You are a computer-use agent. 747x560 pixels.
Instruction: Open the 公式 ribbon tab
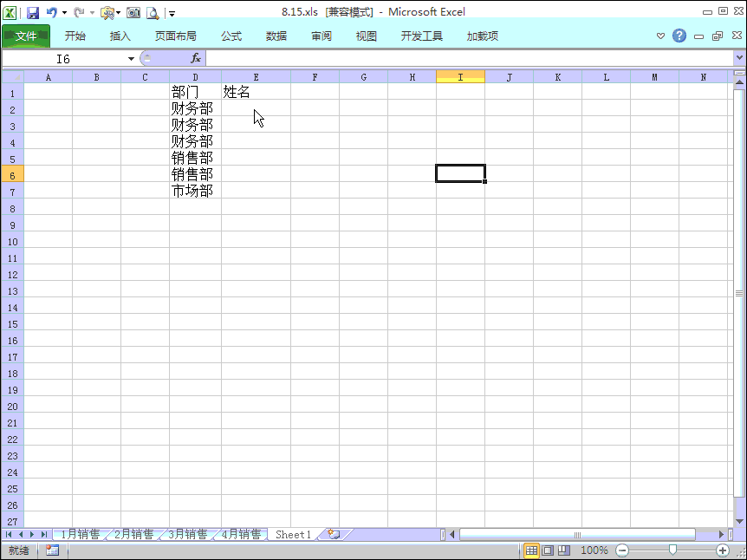231,36
